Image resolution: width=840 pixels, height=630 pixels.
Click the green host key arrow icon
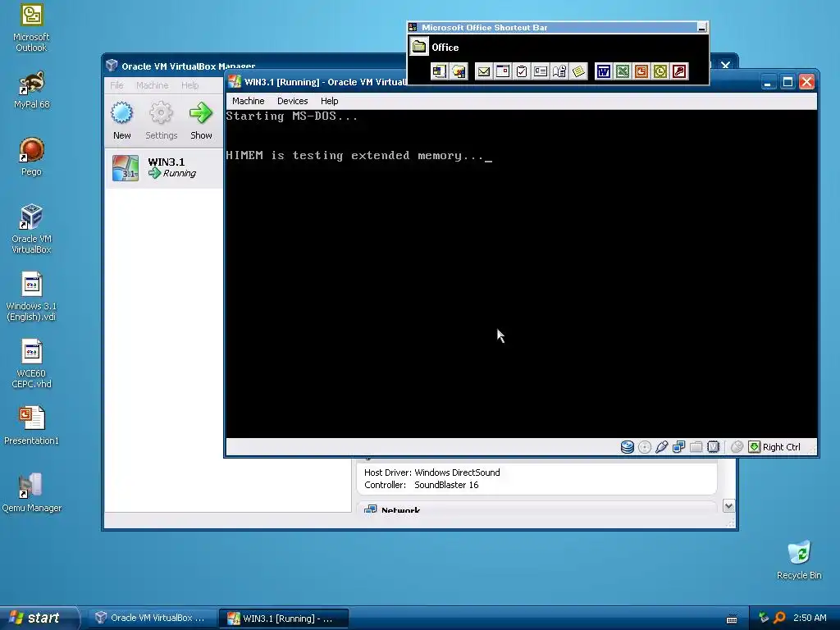click(x=755, y=447)
